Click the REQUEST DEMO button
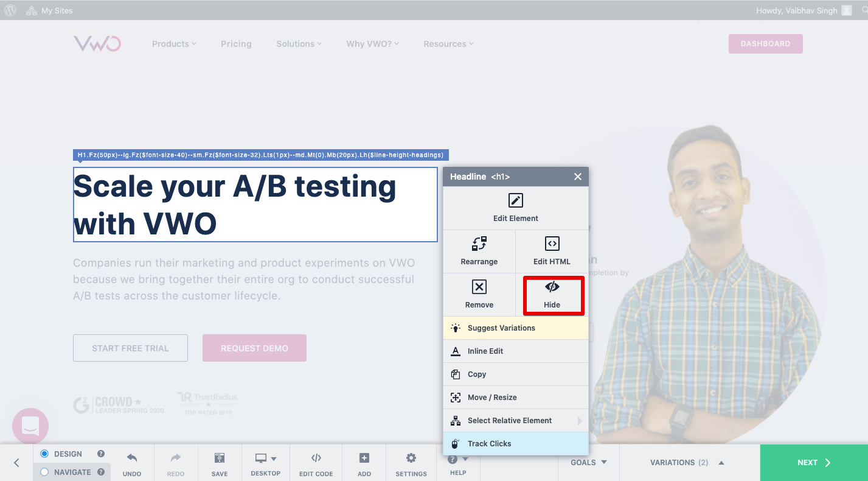The width and height of the screenshot is (868, 481). coord(254,348)
